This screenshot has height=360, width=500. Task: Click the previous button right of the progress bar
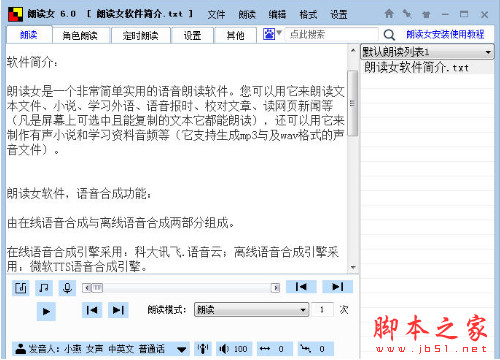tap(301, 287)
